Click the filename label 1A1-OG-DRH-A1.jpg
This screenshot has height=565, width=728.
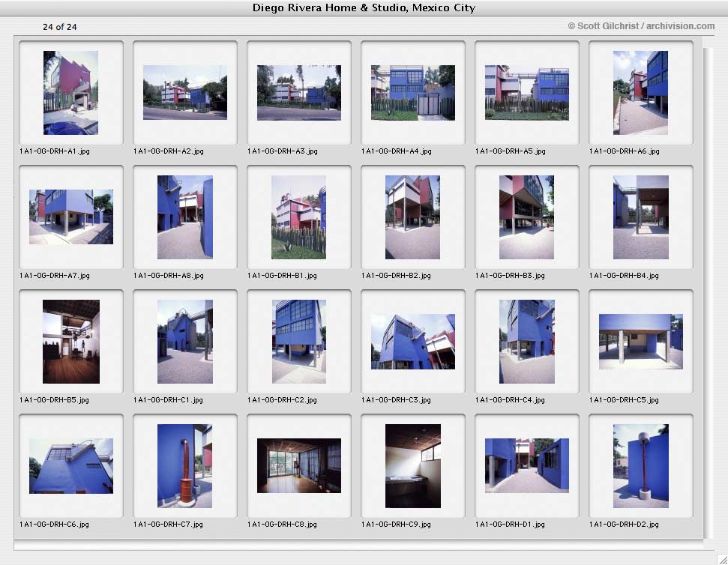(55, 151)
